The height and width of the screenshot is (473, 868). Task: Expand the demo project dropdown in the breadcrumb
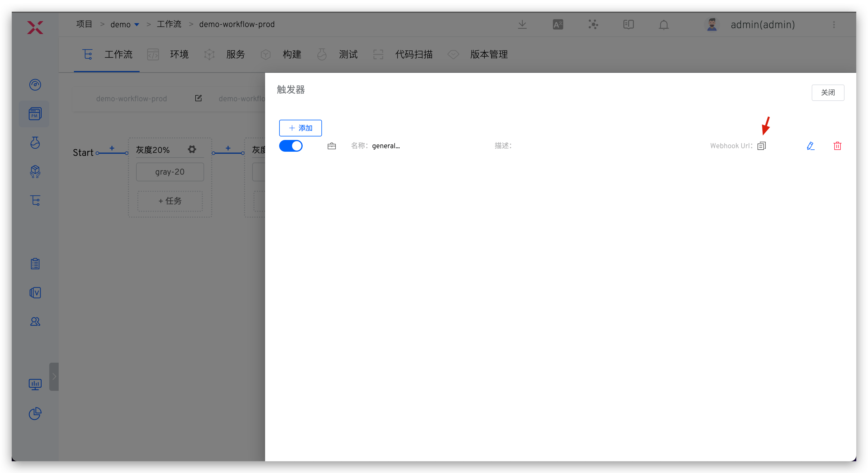point(136,25)
